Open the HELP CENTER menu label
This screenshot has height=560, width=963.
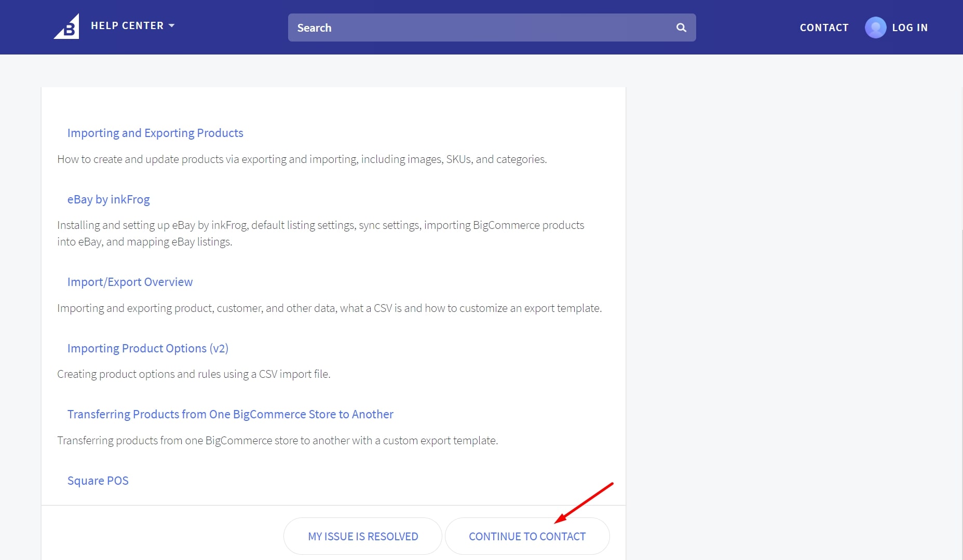[127, 25]
